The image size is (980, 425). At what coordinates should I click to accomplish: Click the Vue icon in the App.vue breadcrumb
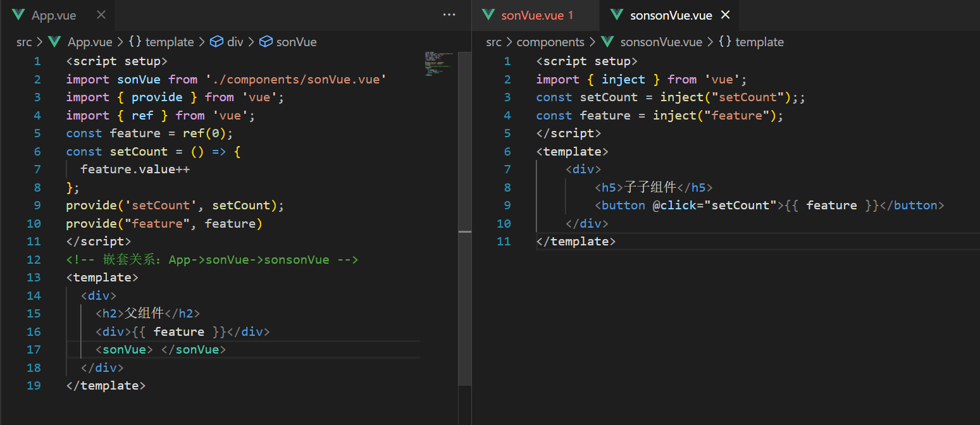pos(56,42)
